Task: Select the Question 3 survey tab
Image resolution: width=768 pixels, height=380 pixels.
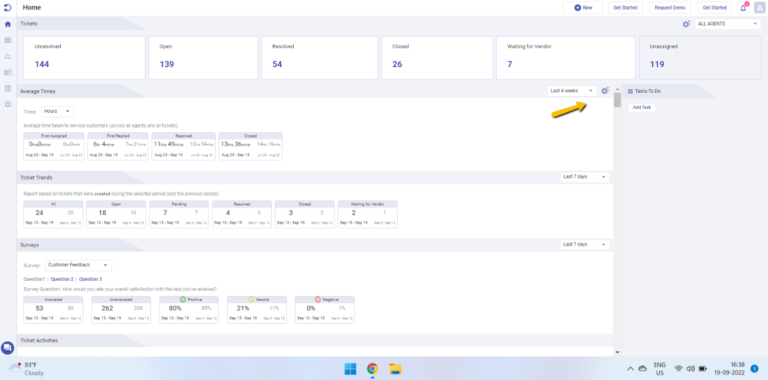Action: pyautogui.click(x=91, y=279)
